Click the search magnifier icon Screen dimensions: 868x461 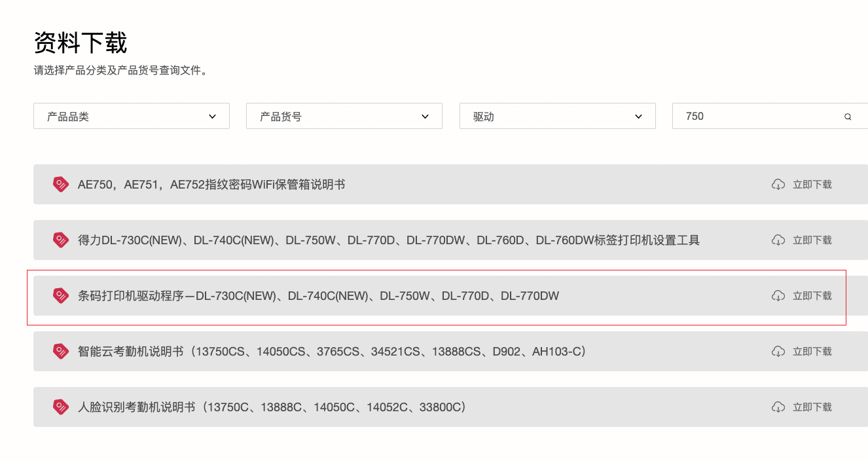point(848,117)
